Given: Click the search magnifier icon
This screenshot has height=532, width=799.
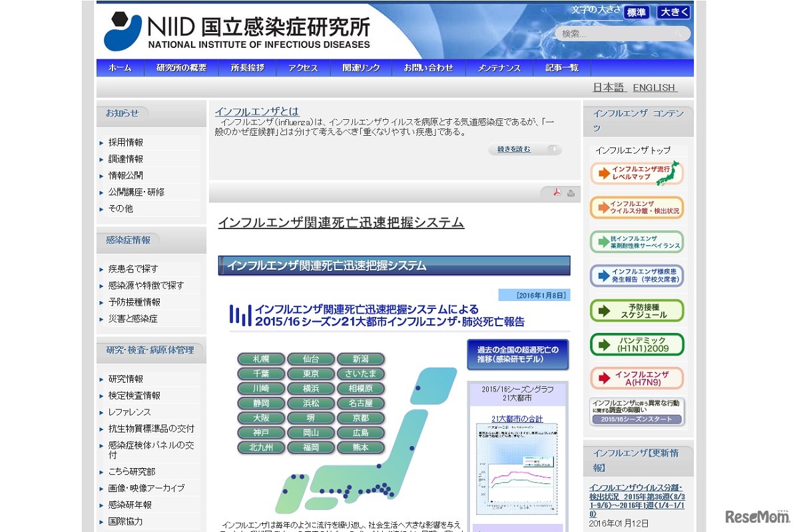Looking at the screenshot, I should pos(679,33).
